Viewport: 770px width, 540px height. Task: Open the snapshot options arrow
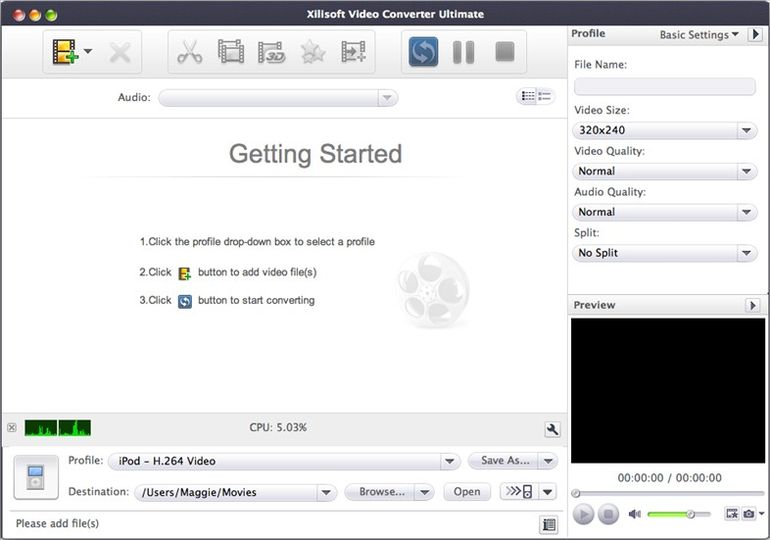point(761,513)
